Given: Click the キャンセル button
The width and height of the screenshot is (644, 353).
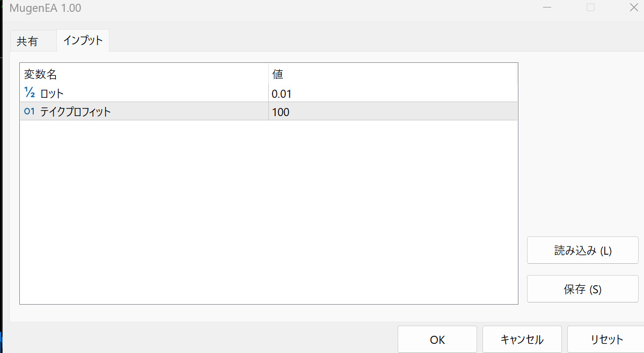Looking at the screenshot, I should 522,340.
